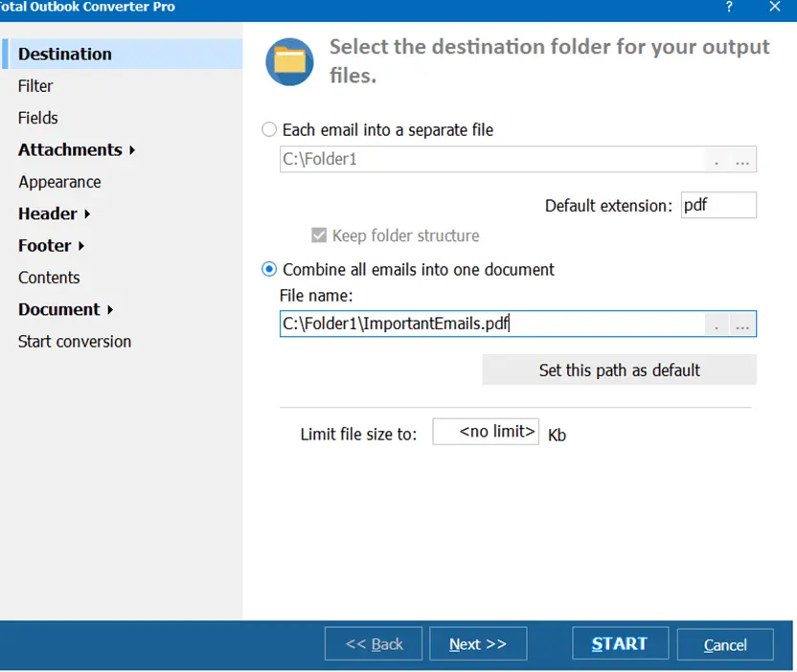Viewport: 797px width, 672px height.
Task: Click the '<no limit>' file size field
Action: 486,431
